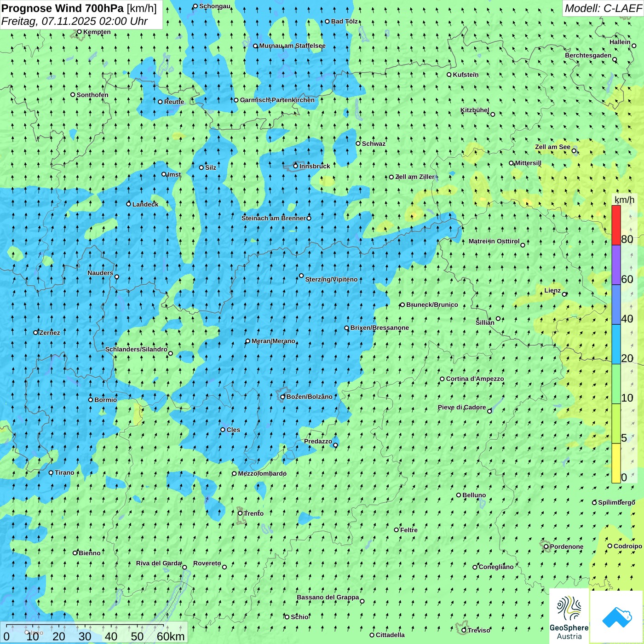The image size is (644, 644).
Task: Click the Bad Tölz location marker
Action: click(328, 22)
